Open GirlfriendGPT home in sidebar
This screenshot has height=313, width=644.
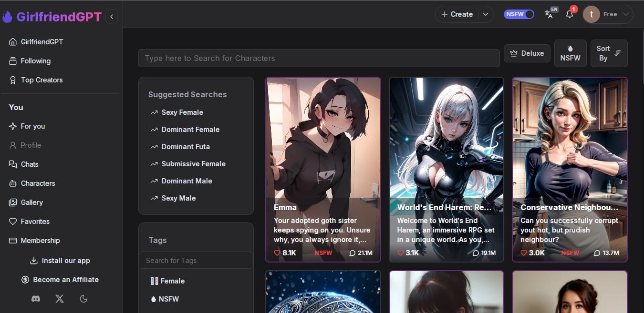tap(36, 42)
